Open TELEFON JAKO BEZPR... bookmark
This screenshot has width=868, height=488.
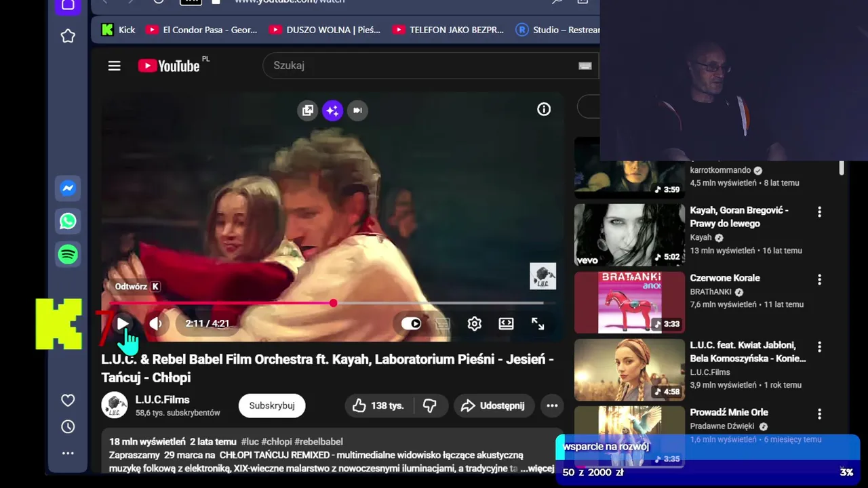coord(448,29)
